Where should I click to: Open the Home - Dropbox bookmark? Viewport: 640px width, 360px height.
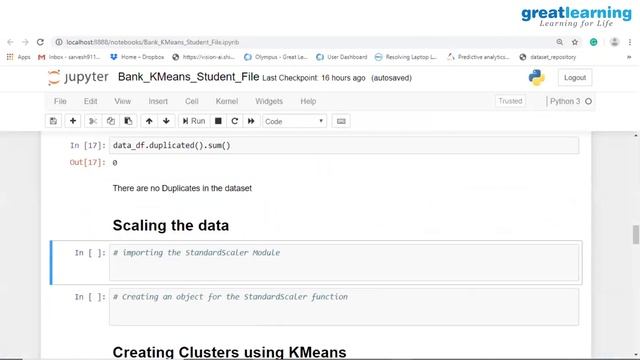tap(137, 57)
